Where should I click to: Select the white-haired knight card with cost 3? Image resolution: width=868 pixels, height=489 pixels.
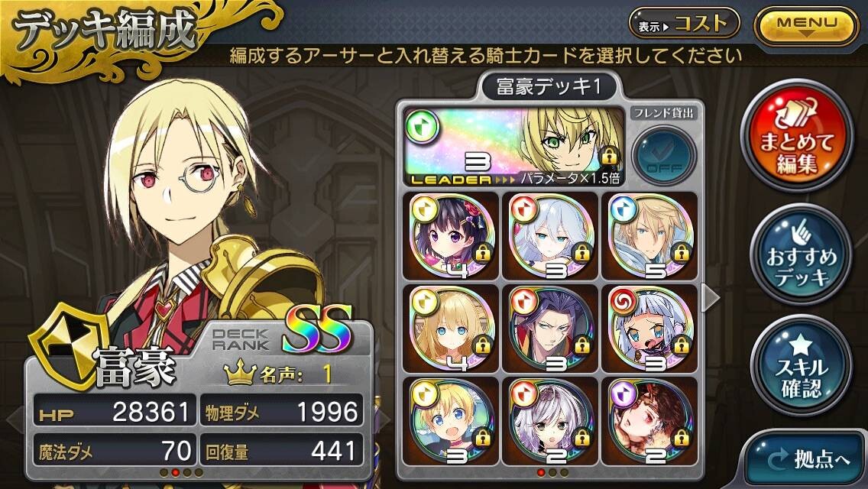point(549,236)
